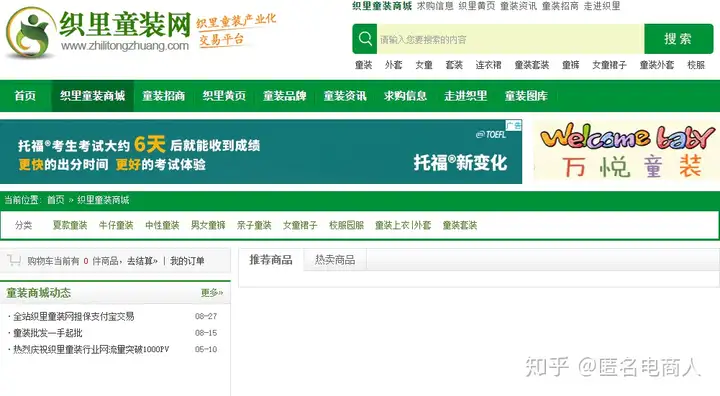The width and height of the screenshot is (720, 396).
Task: Click the www.zhilitongzhuang.com site address text
Action: click(x=125, y=45)
